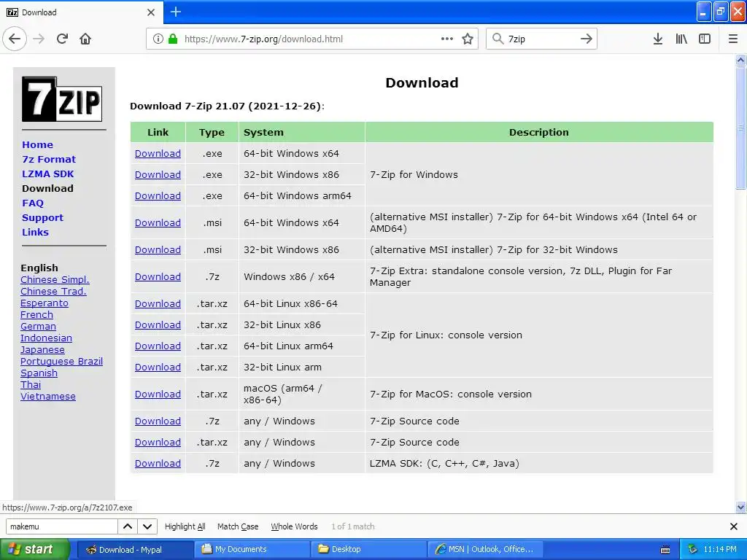Image resolution: width=747 pixels, height=560 pixels.
Task: Toggle the sidebar view icon
Action: tap(705, 39)
